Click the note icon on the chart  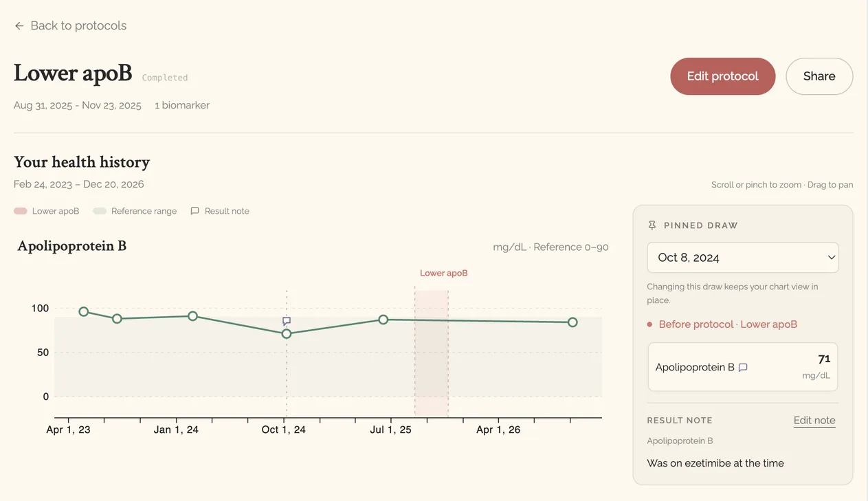point(287,321)
